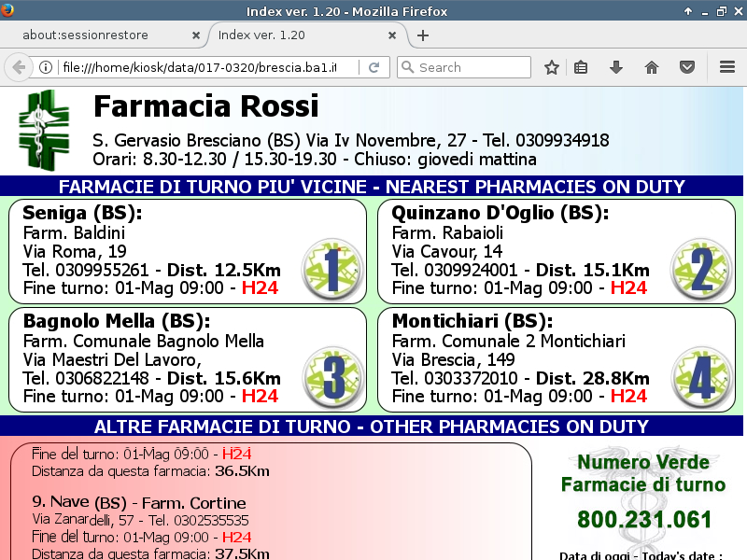The width and height of the screenshot is (747, 560).
Task: Open the bookmarks list icon
Action: [581, 67]
